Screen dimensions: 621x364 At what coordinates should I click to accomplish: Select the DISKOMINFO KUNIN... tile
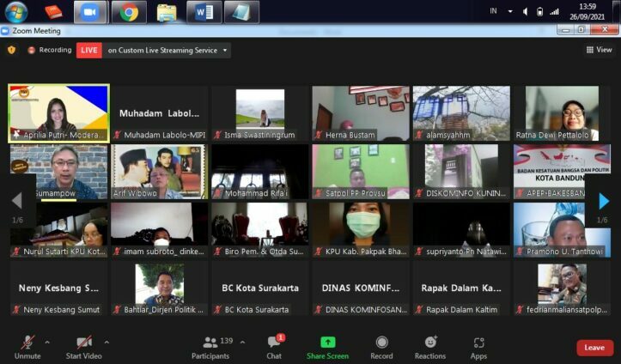coord(461,172)
